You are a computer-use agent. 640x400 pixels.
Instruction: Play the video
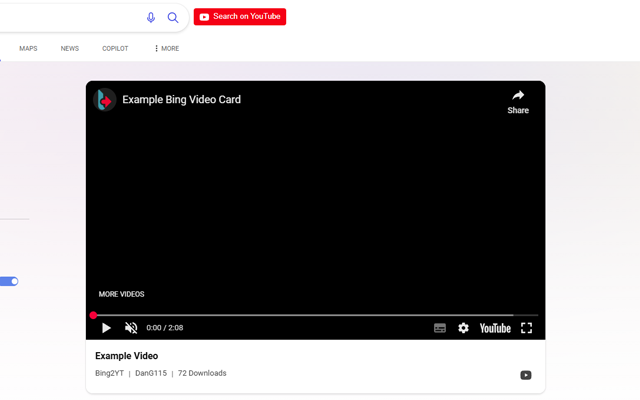tap(106, 328)
